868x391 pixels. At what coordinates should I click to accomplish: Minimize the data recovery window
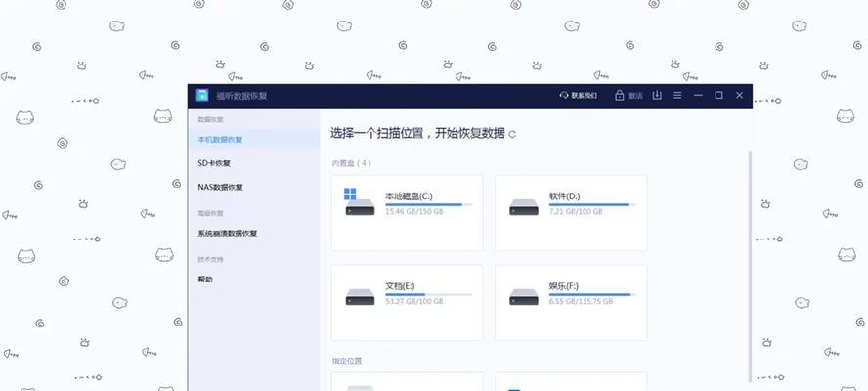tap(698, 95)
